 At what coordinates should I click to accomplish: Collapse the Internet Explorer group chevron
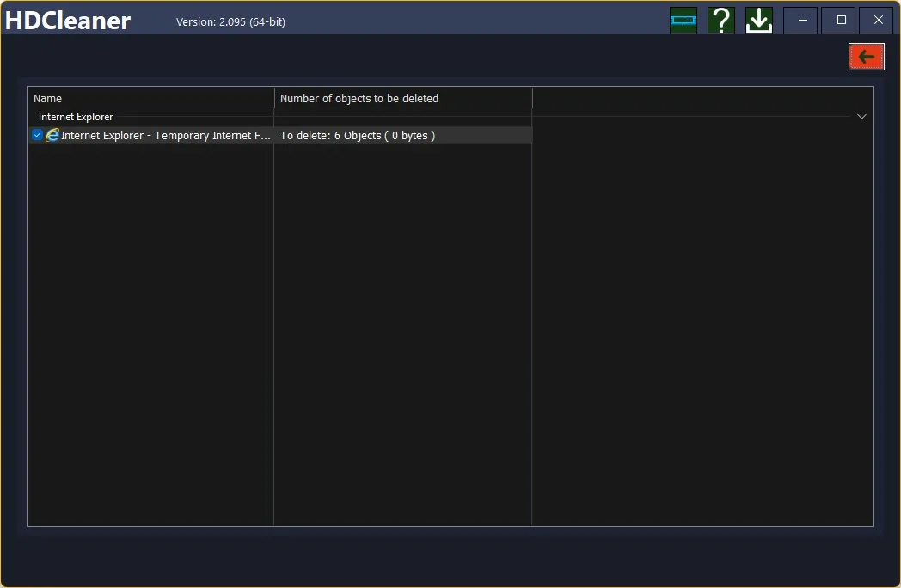coord(861,117)
